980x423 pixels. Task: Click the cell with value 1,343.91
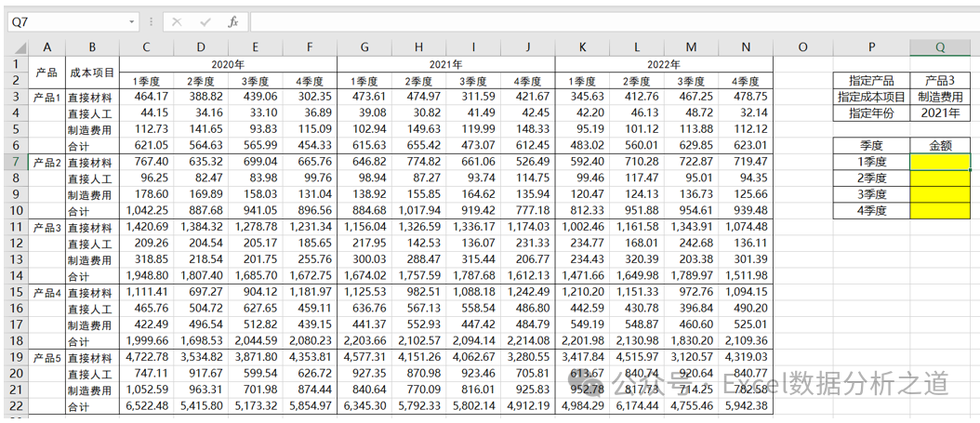(691, 227)
